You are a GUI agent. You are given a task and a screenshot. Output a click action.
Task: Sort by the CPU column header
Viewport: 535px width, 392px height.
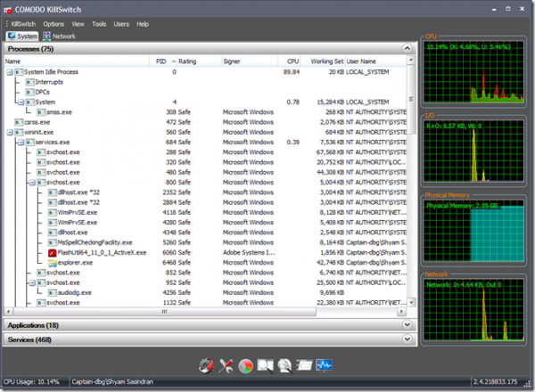(289, 61)
